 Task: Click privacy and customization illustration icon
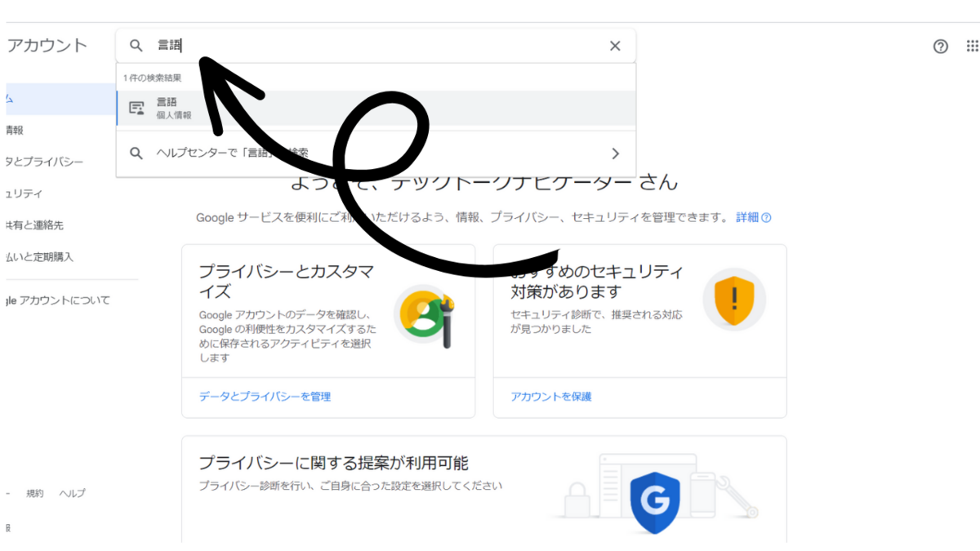pos(424,316)
